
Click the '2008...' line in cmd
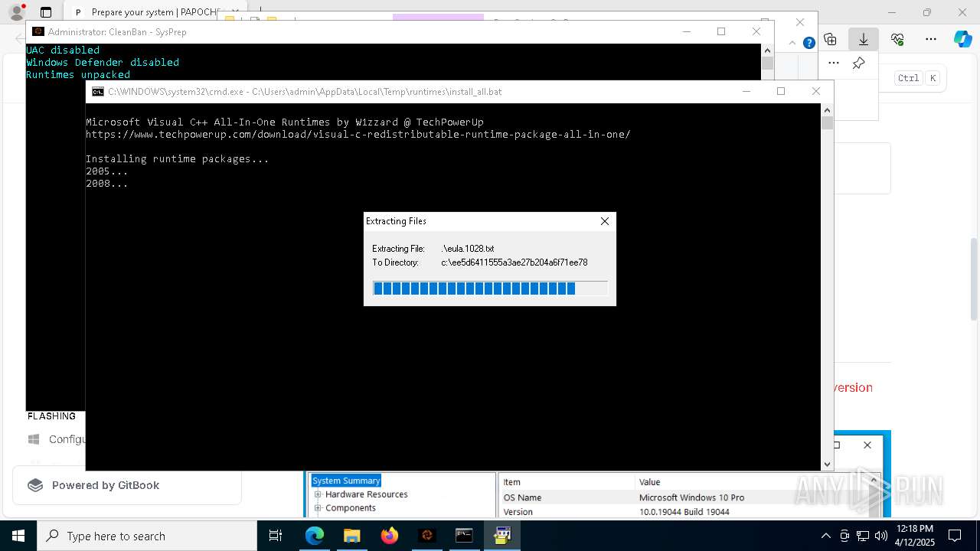coord(106,184)
